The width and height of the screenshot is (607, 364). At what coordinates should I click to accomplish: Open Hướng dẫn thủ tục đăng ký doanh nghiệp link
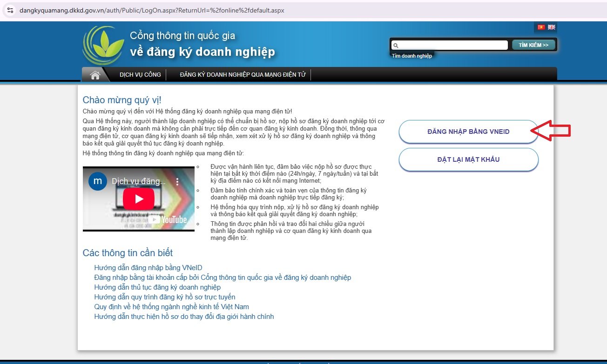point(157,287)
